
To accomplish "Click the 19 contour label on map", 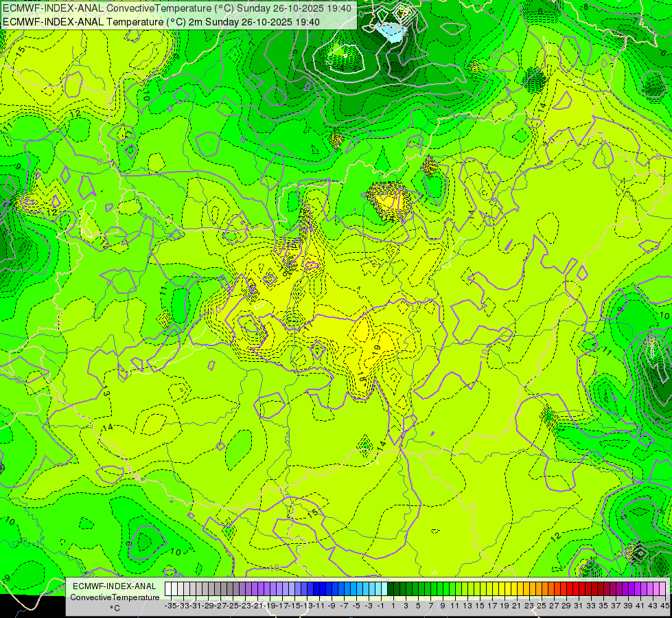I will (x=376, y=350).
